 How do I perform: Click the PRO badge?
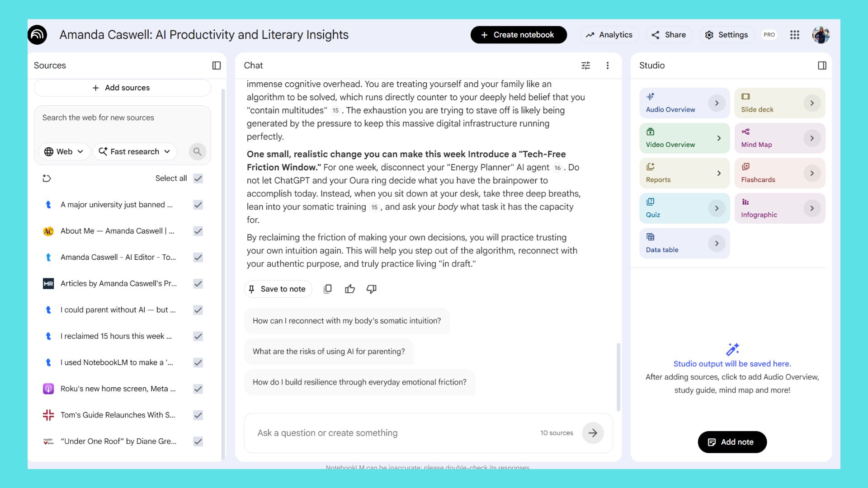click(x=769, y=35)
